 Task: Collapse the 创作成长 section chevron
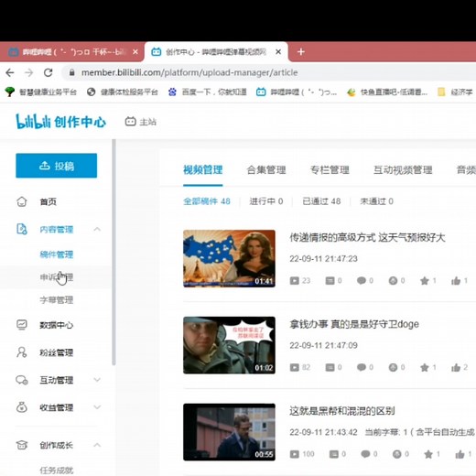pyautogui.click(x=97, y=445)
